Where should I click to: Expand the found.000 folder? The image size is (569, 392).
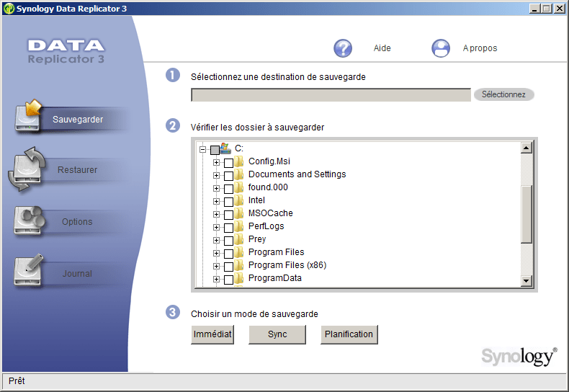[216, 188]
